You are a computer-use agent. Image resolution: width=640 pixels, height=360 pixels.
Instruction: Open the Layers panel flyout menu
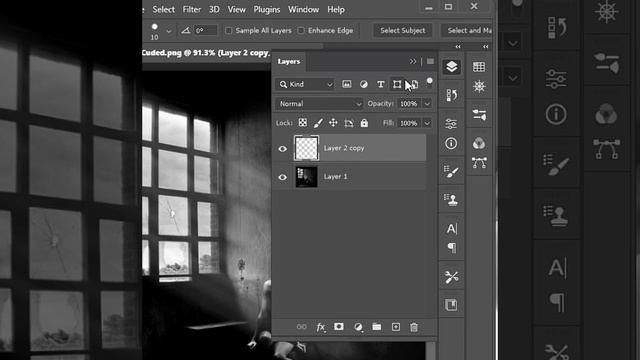click(x=430, y=61)
